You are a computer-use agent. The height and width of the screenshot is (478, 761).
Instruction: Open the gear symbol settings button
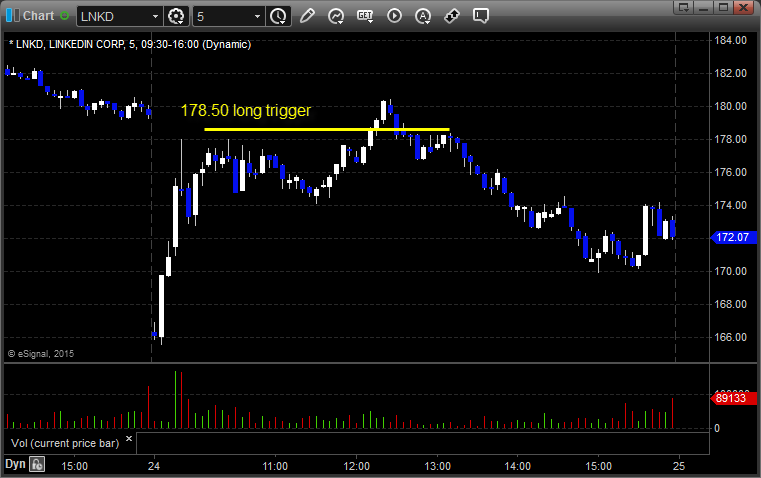click(x=176, y=16)
